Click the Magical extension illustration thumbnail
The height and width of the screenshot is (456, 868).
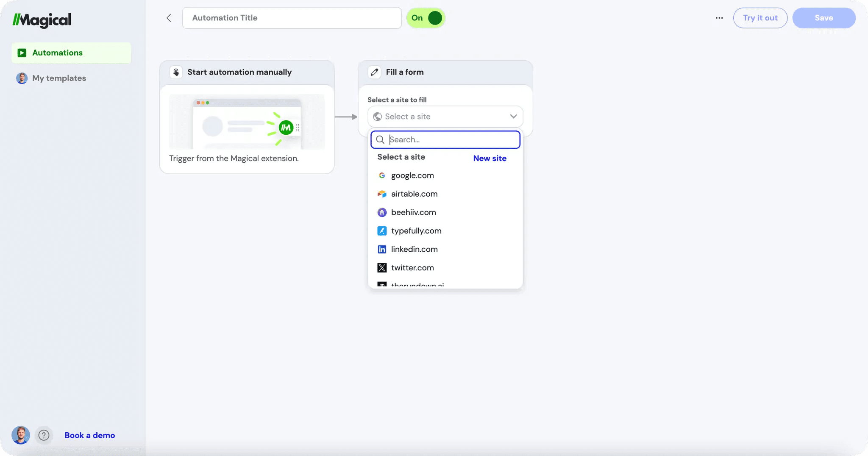click(247, 122)
